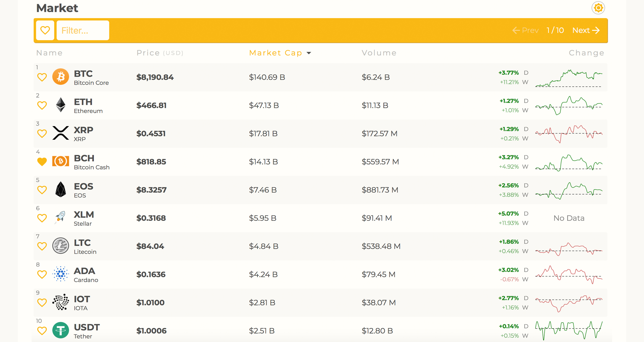644x342 pixels.
Task: Open BCH green sparkline chart
Action: [x=569, y=163]
